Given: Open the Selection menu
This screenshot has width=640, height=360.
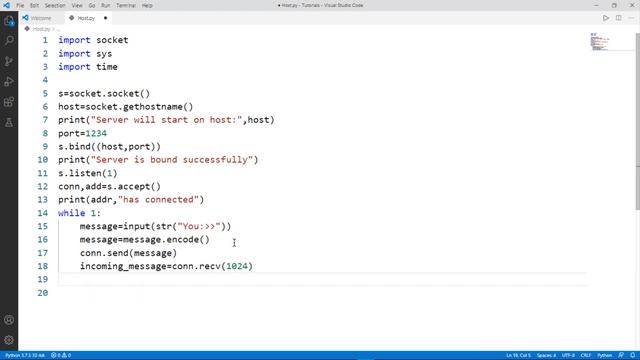Looking at the screenshot, I should [x=55, y=5].
